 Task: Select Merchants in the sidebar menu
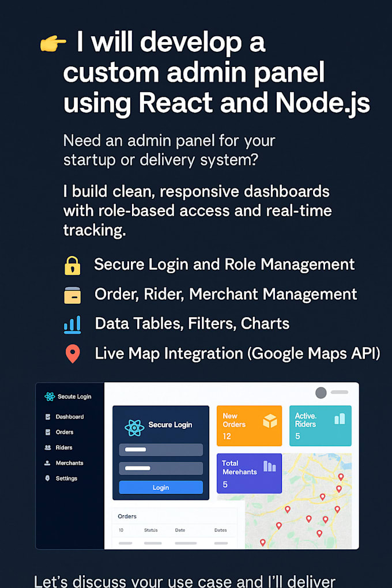tap(69, 463)
